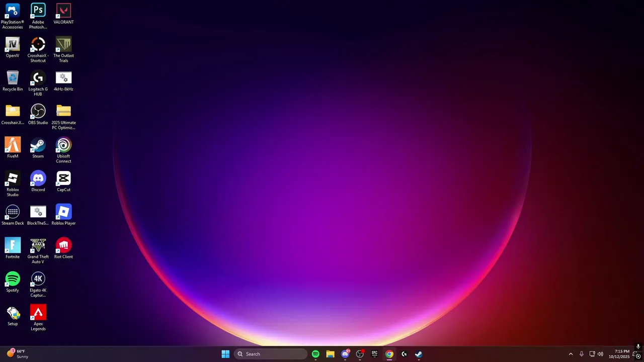Select Roblox Studio desktop icon
644x362 pixels.
point(13,184)
